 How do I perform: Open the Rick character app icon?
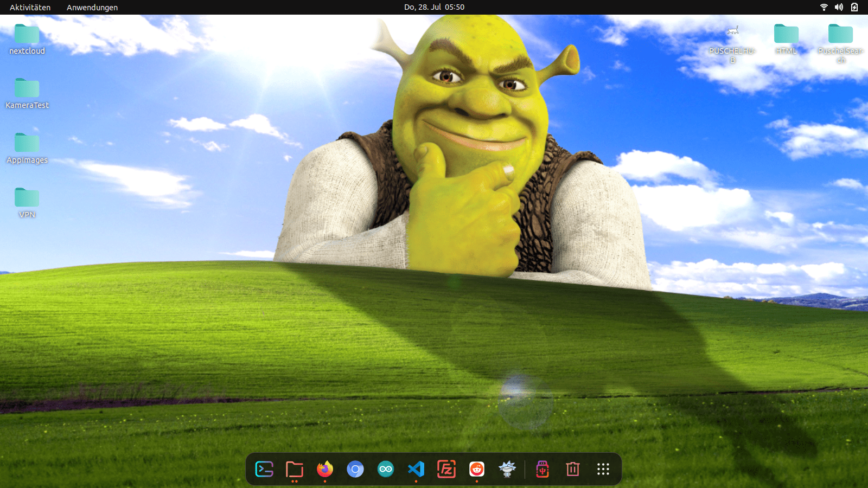coord(507,469)
